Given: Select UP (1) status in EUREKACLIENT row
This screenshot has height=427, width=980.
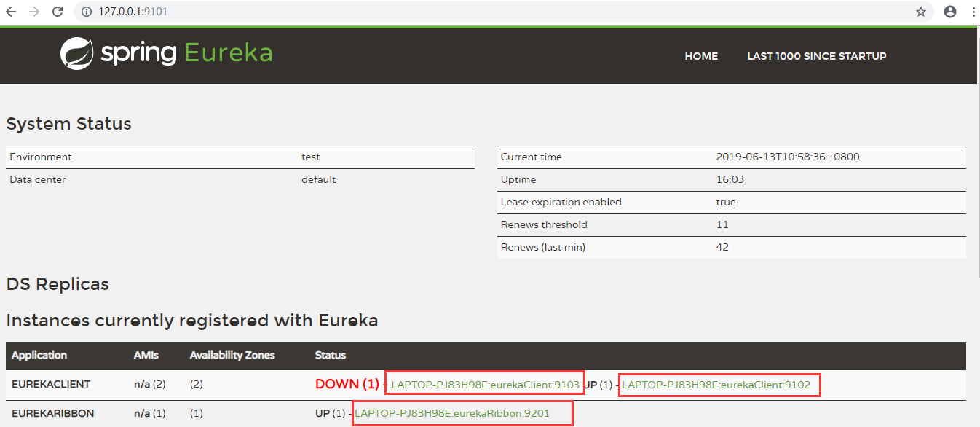Looking at the screenshot, I should point(598,384).
